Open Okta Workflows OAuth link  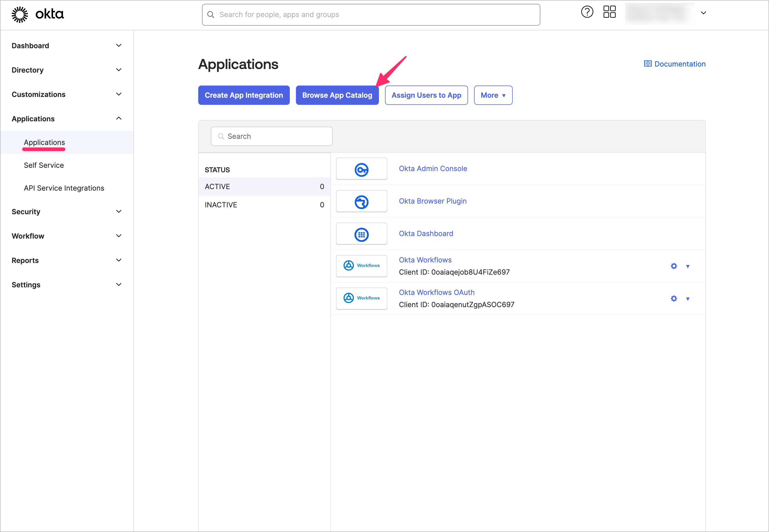point(437,292)
